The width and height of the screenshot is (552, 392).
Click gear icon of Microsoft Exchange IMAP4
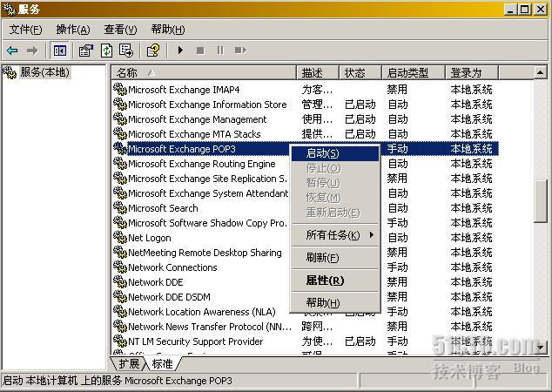120,89
